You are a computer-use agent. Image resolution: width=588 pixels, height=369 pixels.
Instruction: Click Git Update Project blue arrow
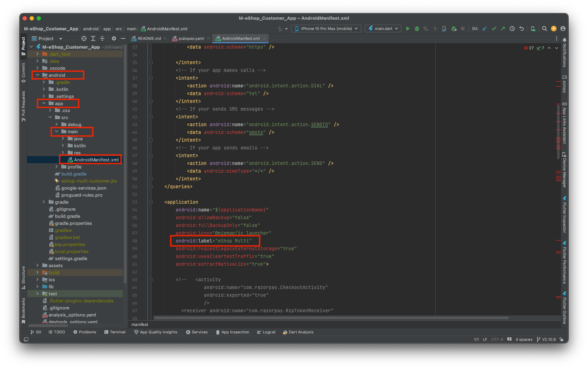point(485,29)
